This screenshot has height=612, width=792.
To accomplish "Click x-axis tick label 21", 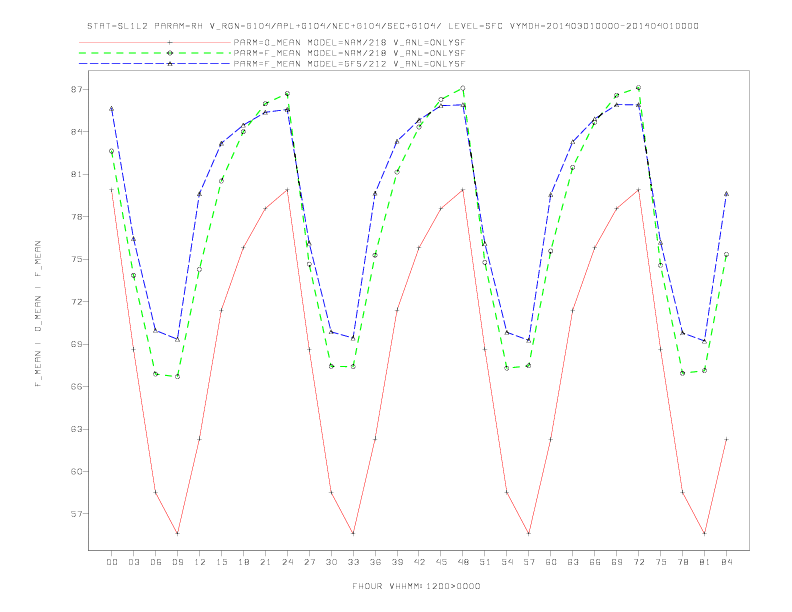I will click(x=265, y=562).
